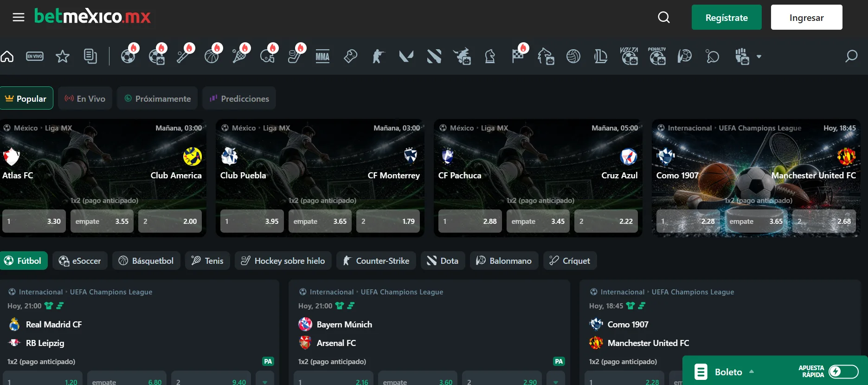Bet on Club America win at 2.00
Screen dimensions: 868x385
pos(170,221)
